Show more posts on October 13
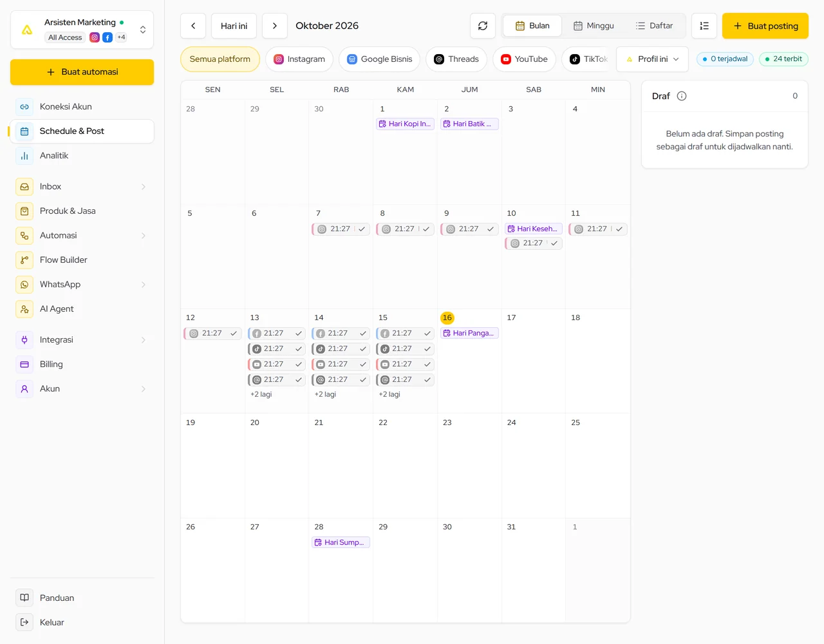The width and height of the screenshot is (824, 644). (x=261, y=394)
